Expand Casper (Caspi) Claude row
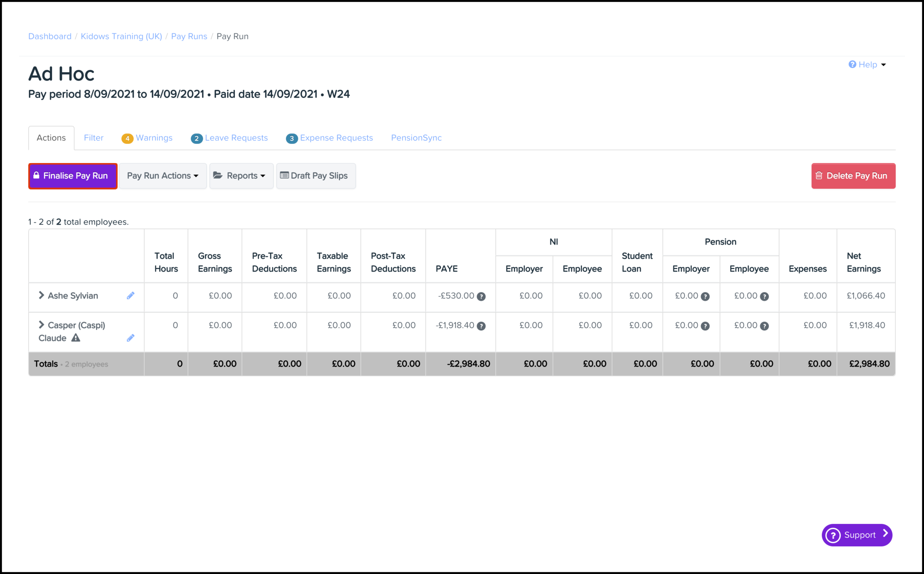Viewport: 924px width, 574px height. click(x=41, y=325)
